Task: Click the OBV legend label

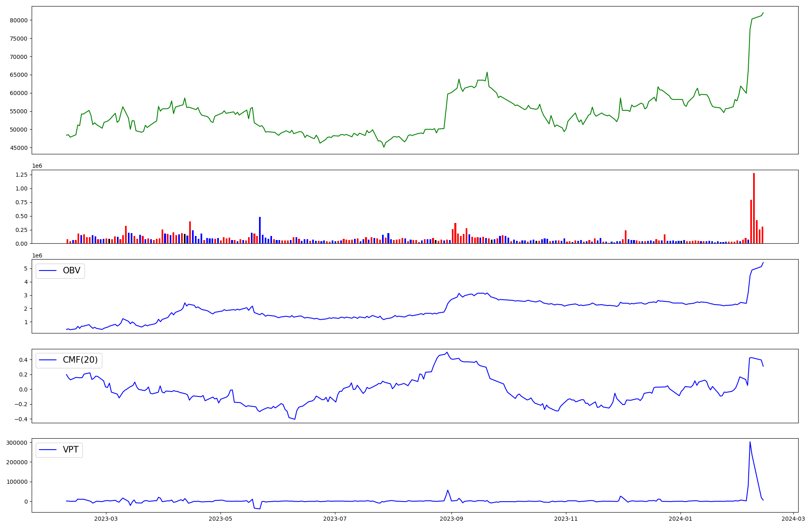Action: (71, 271)
